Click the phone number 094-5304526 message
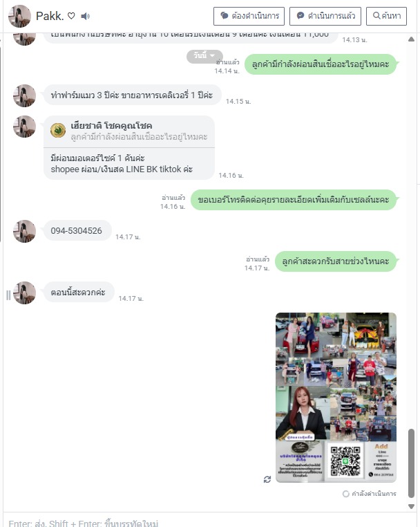This screenshot has height=527, width=420. pyautogui.click(x=77, y=231)
